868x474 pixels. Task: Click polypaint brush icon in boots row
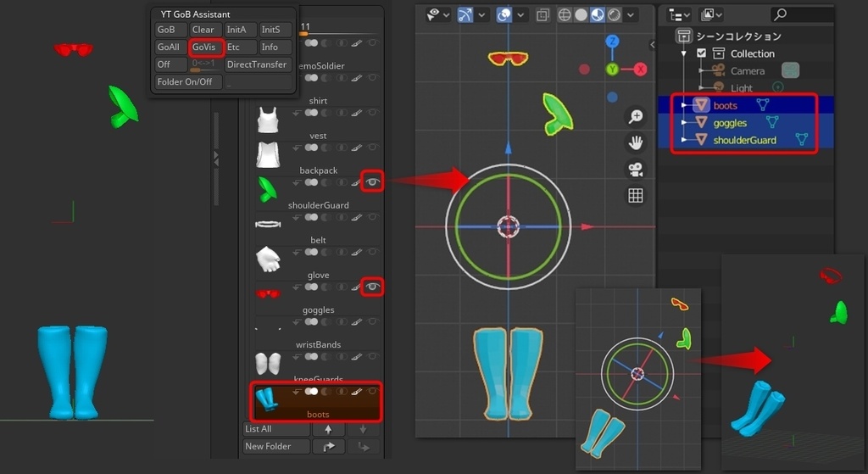(x=357, y=392)
